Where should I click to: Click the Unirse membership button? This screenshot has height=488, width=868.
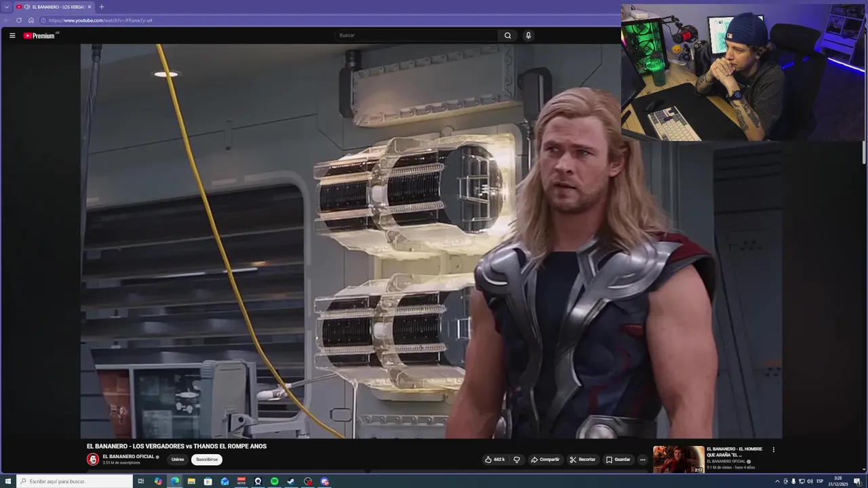pyautogui.click(x=178, y=460)
